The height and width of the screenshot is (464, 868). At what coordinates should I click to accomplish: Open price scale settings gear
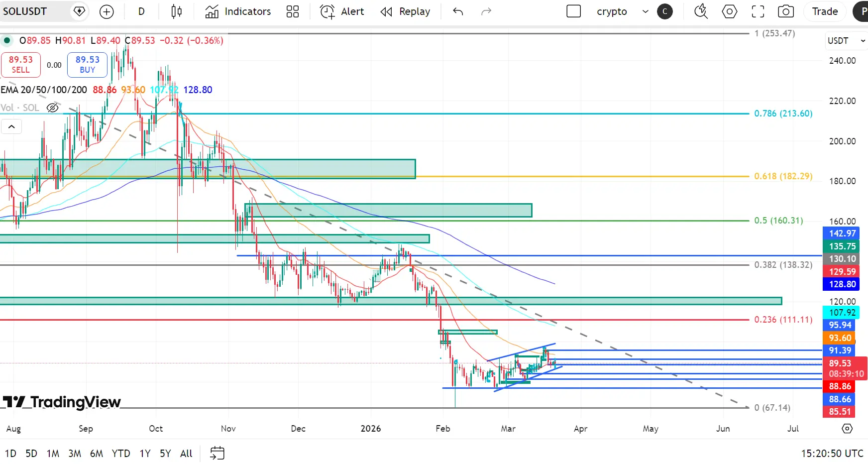[x=847, y=429]
